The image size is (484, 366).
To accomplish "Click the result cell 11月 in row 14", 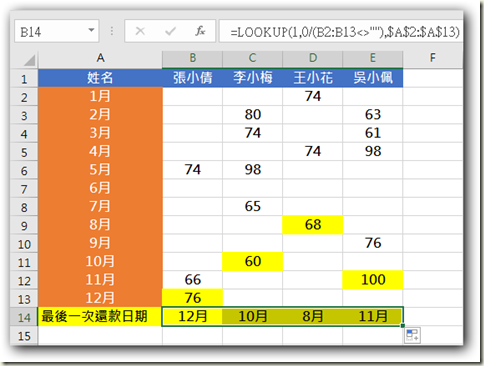I will coord(373,317).
